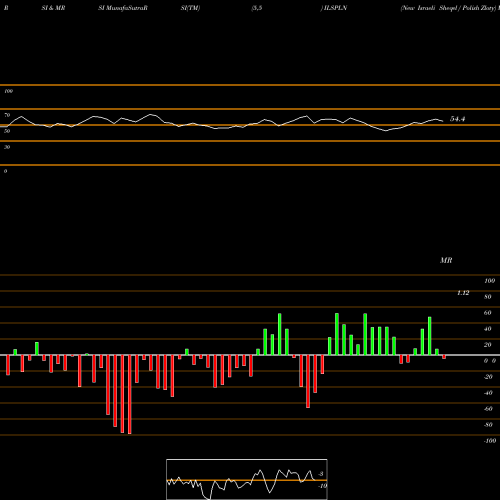This screenshot has width=500, height=500.
Task: Click the MR axis label '-80'
Action: (x=488, y=425)
